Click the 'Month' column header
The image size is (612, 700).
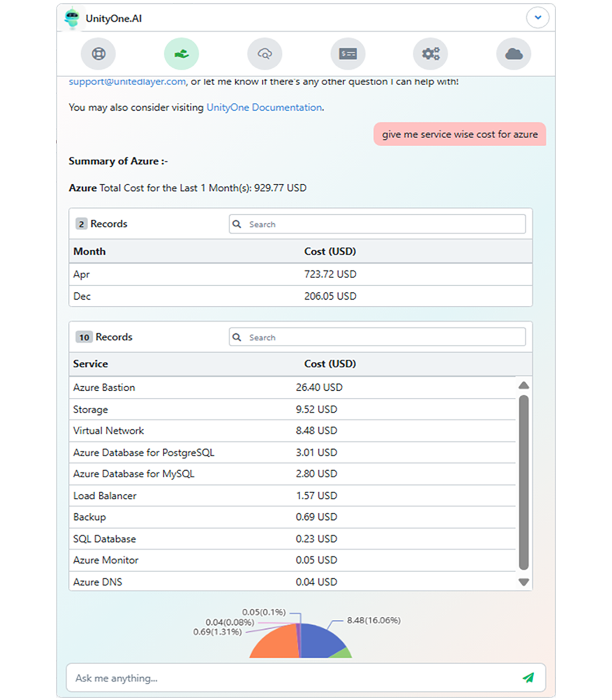[90, 252]
